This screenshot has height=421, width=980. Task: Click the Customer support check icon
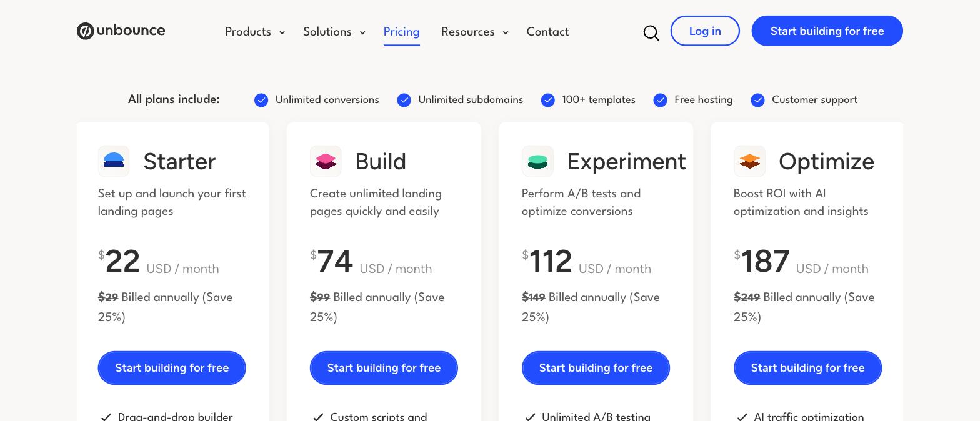click(x=758, y=100)
